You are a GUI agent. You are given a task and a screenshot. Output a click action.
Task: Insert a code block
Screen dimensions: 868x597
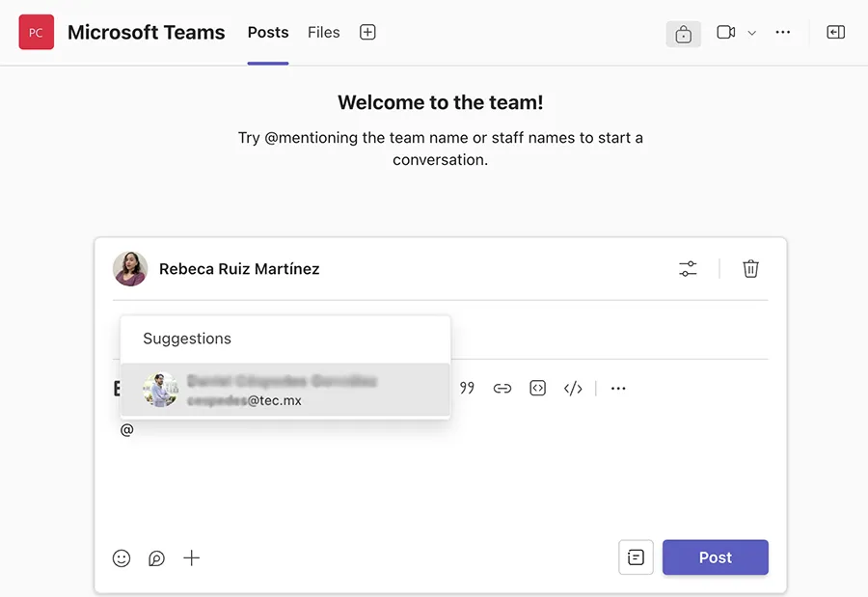[x=538, y=389]
